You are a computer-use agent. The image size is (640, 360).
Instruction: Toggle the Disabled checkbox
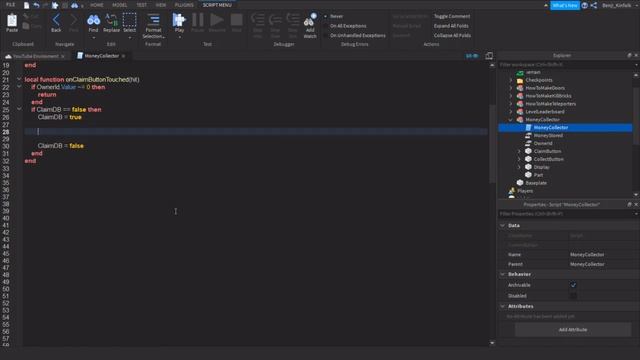(573, 296)
